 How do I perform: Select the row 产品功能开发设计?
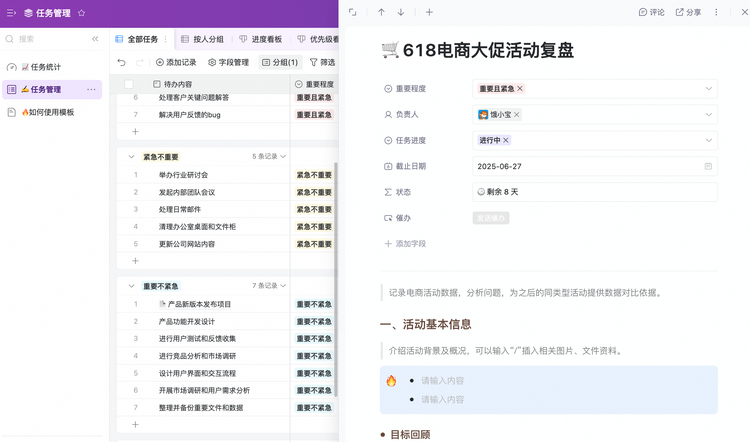pos(187,321)
